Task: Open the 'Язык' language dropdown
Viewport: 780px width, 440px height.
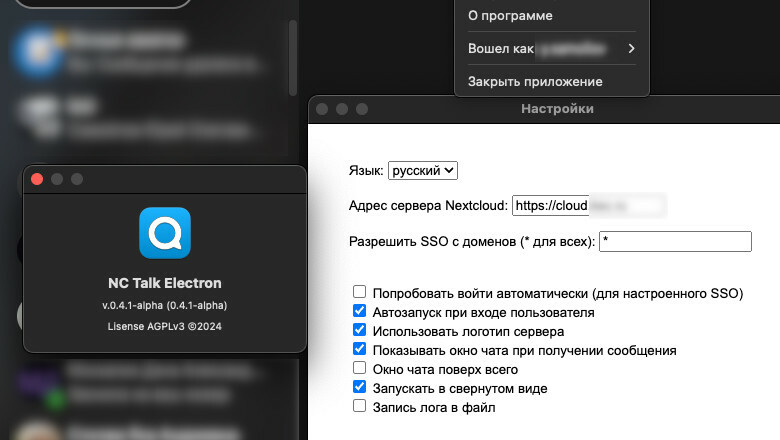Action: 422,171
